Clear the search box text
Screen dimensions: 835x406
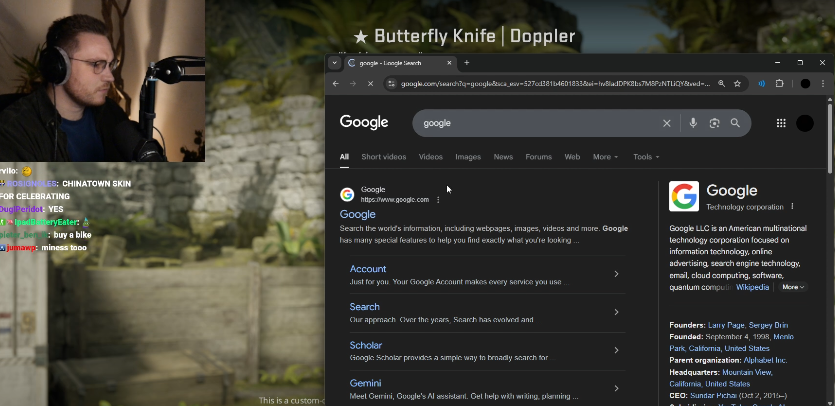(x=667, y=123)
